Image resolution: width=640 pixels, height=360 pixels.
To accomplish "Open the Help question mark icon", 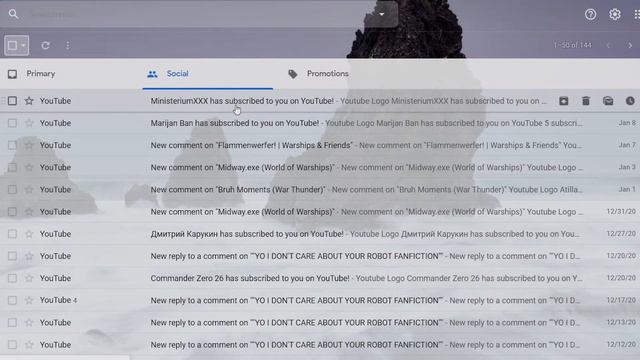I will 590,14.
